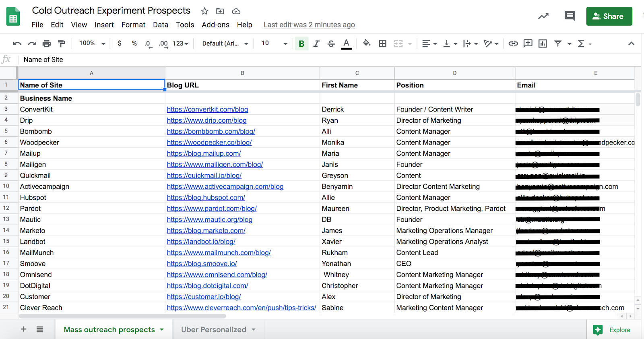The height and width of the screenshot is (339, 644).
Task: Open last edit version history link
Action: 309,25
